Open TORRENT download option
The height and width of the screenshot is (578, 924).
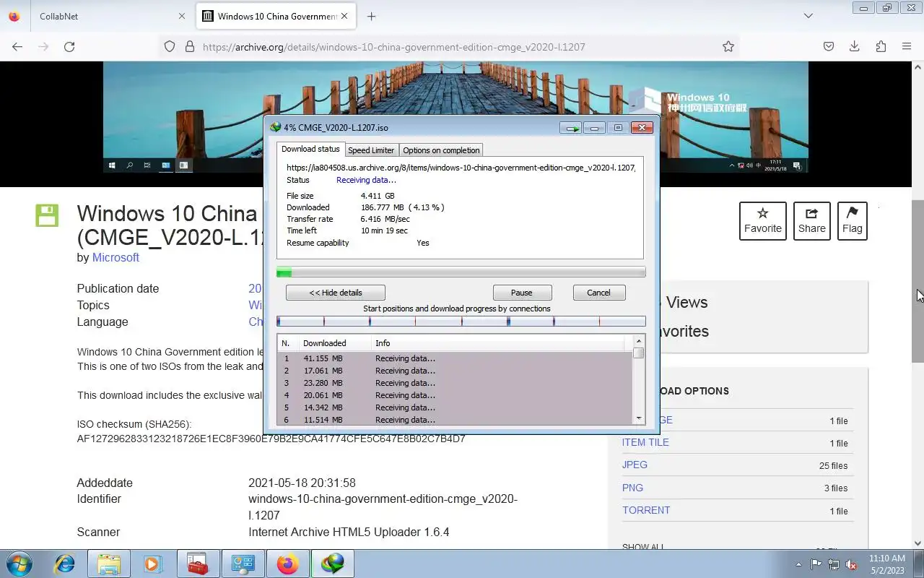tap(646, 510)
